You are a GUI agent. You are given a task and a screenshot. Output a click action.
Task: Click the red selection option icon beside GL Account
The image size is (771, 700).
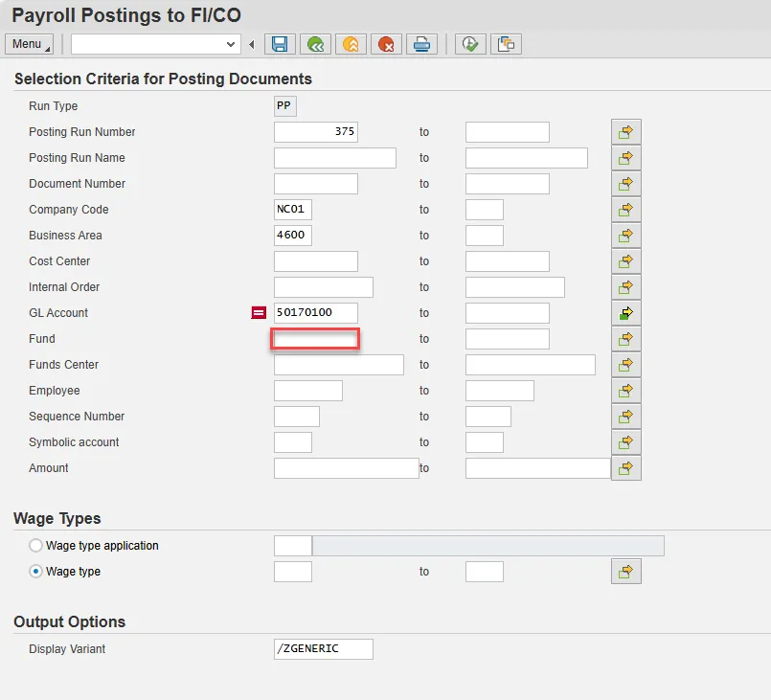point(259,313)
